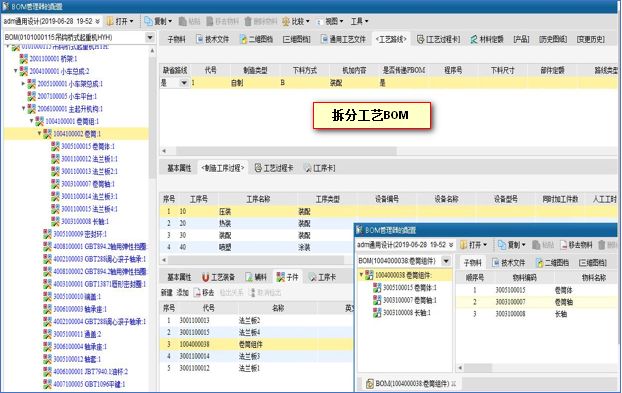Close the BOM(1004000038 卷筒组件) bottom tab
622x393 pixels.
(x=453, y=384)
